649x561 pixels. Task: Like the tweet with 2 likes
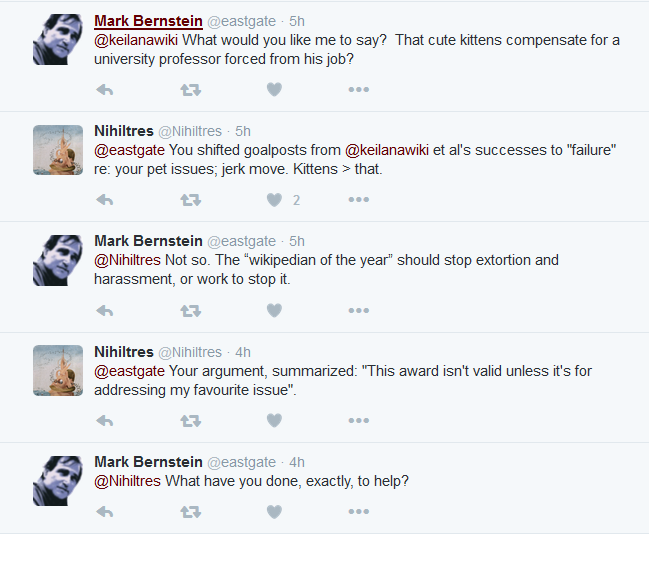tap(274, 200)
